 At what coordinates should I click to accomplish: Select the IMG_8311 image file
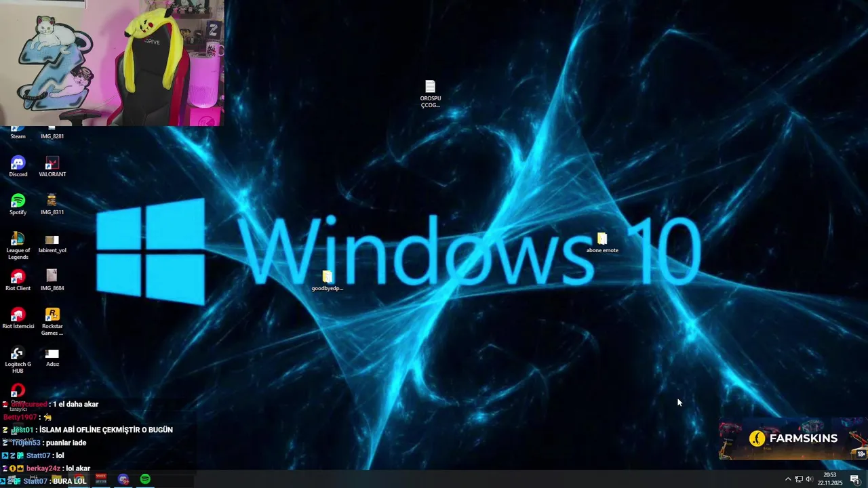pyautogui.click(x=52, y=205)
